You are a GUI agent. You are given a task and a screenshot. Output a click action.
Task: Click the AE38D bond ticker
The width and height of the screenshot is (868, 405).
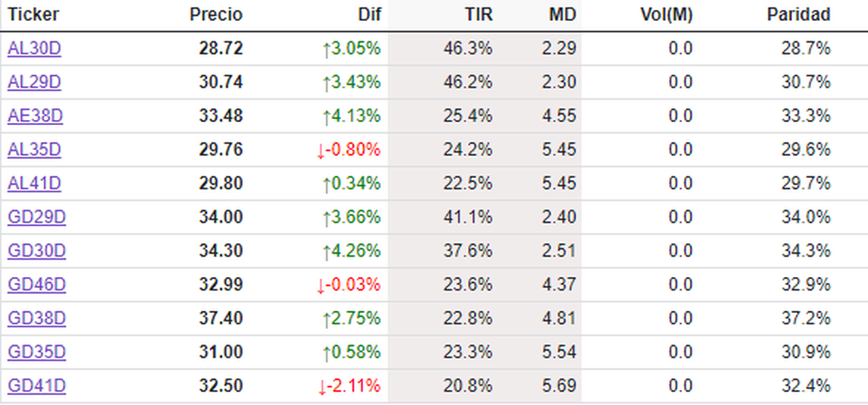35,116
